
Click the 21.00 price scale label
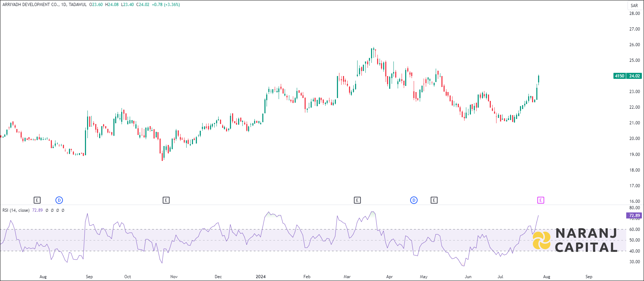tap(634, 123)
